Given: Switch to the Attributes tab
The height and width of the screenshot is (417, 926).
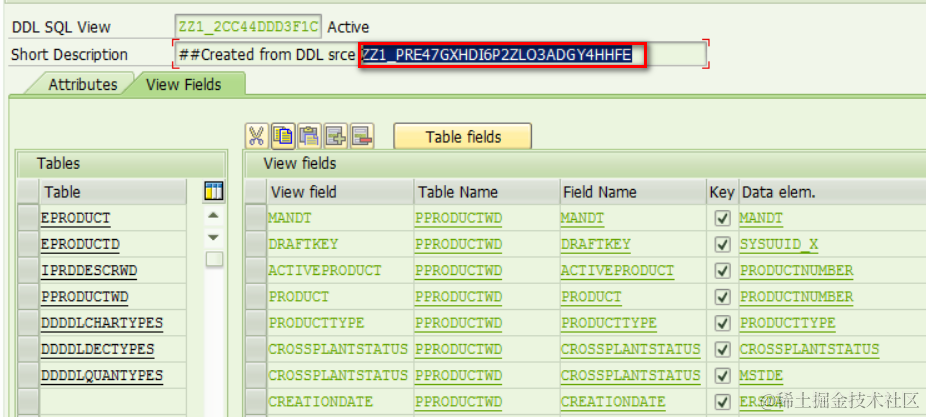Looking at the screenshot, I should click(x=83, y=84).
